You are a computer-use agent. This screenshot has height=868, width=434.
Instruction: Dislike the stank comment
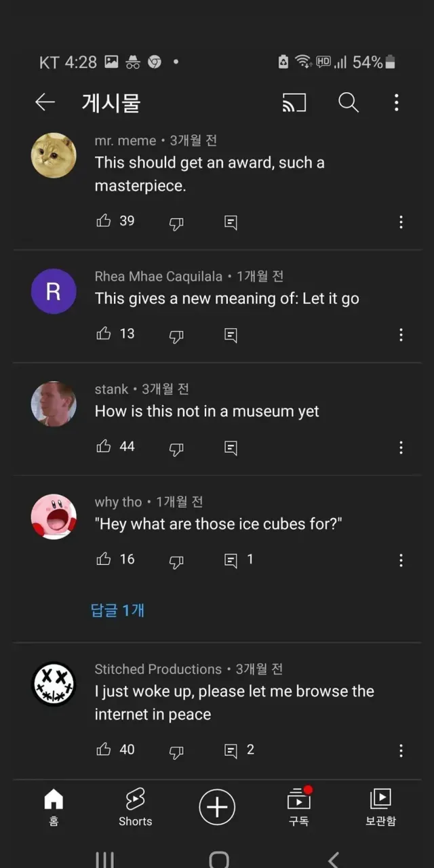pyautogui.click(x=176, y=448)
